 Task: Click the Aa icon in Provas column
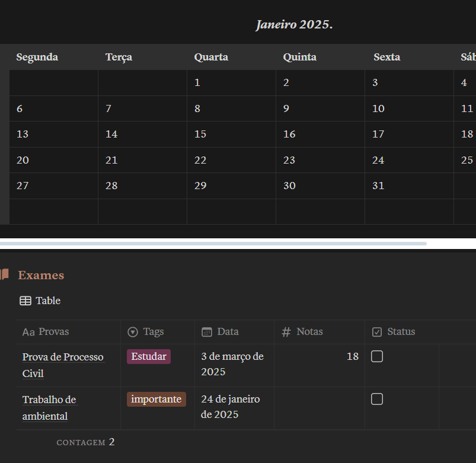[x=28, y=332]
